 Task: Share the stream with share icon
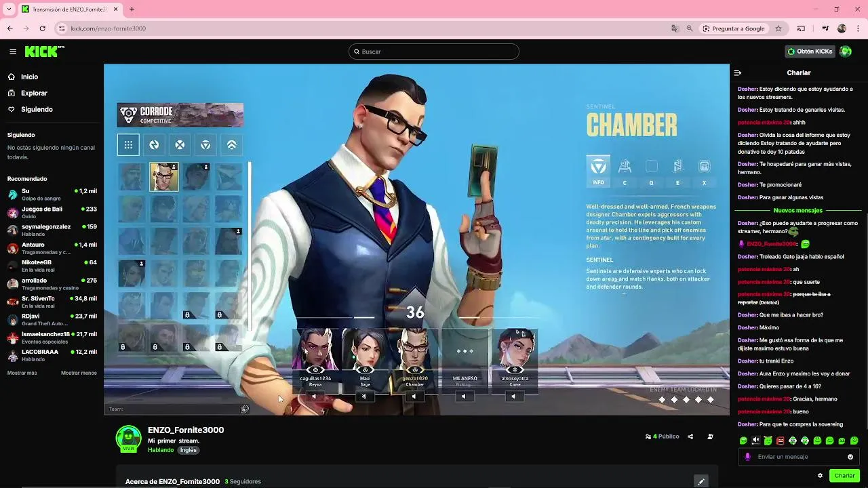pos(690,436)
